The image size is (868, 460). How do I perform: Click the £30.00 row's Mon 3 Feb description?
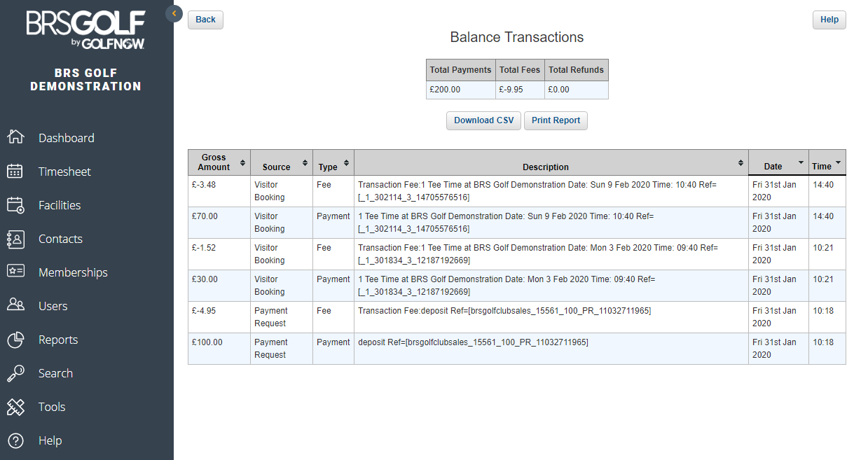(x=507, y=286)
